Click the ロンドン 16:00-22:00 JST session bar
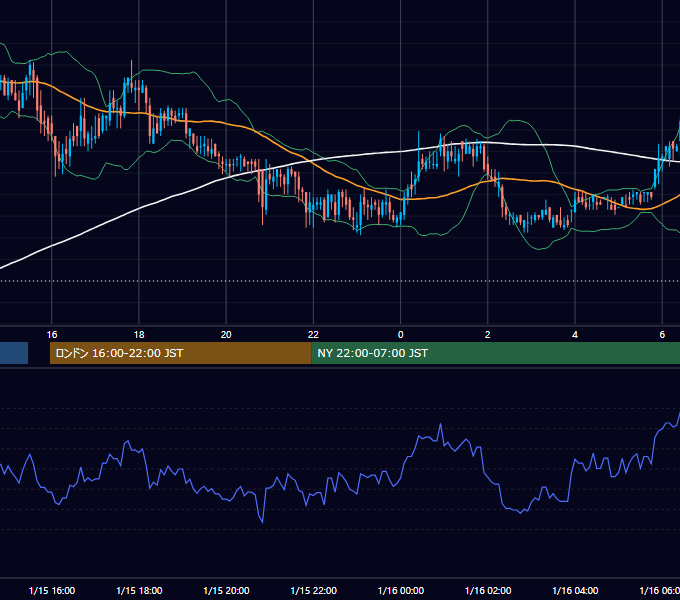This screenshot has height=600, width=680. [x=180, y=353]
